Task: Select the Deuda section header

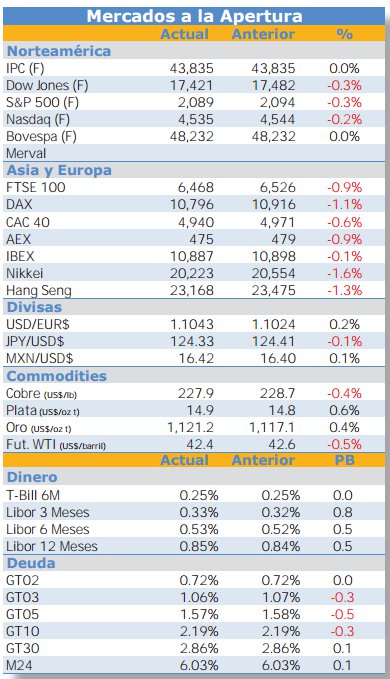Action: pyautogui.click(x=31, y=563)
